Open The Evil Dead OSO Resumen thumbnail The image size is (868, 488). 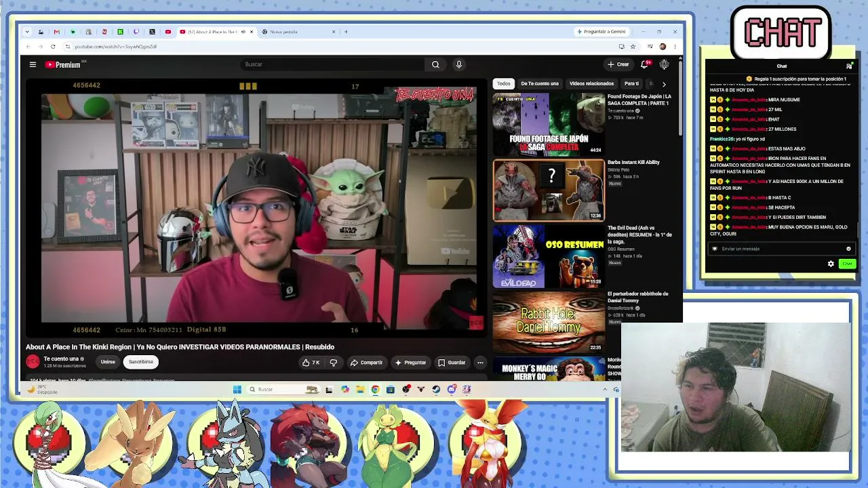tap(549, 257)
